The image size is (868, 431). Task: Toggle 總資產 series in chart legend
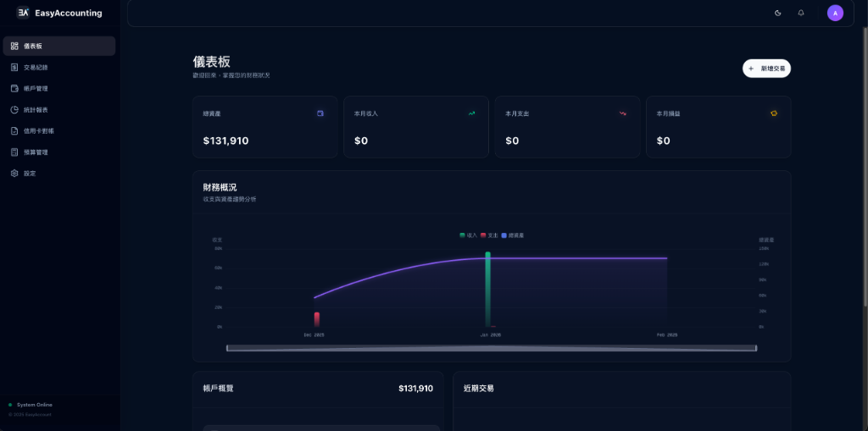click(513, 235)
